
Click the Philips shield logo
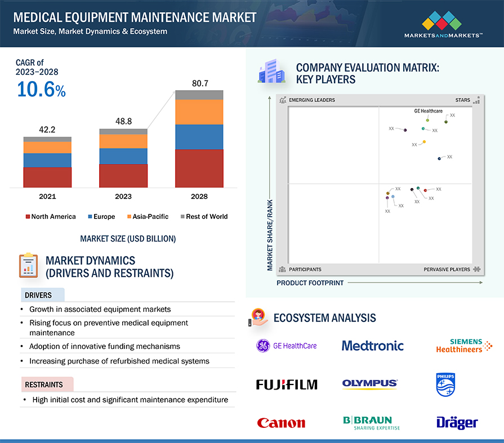pos(445,384)
